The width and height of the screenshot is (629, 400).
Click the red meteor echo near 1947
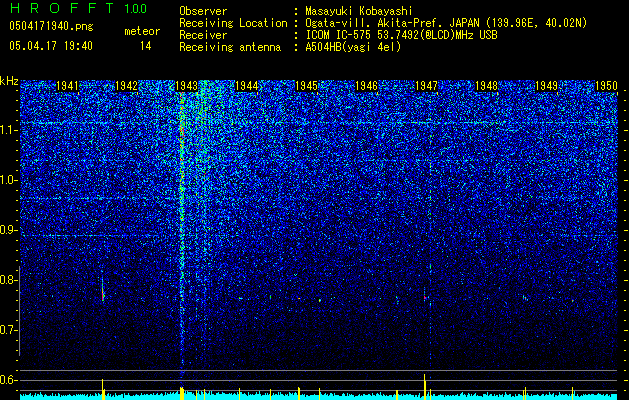pyautogui.click(x=425, y=298)
